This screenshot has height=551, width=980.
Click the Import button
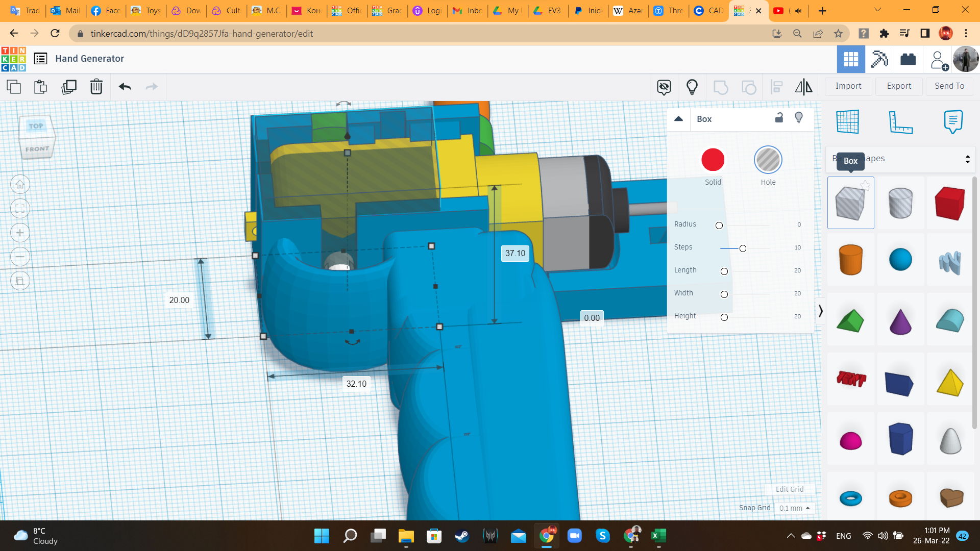tap(848, 86)
